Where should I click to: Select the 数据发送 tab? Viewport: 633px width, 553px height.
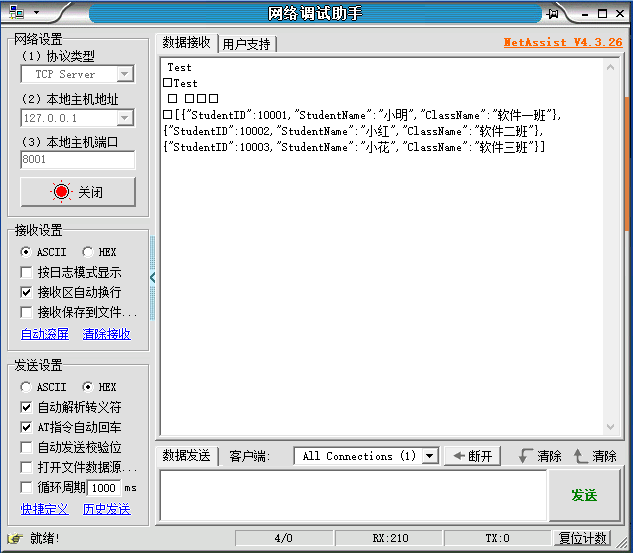pyautogui.click(x=187, y=456)
